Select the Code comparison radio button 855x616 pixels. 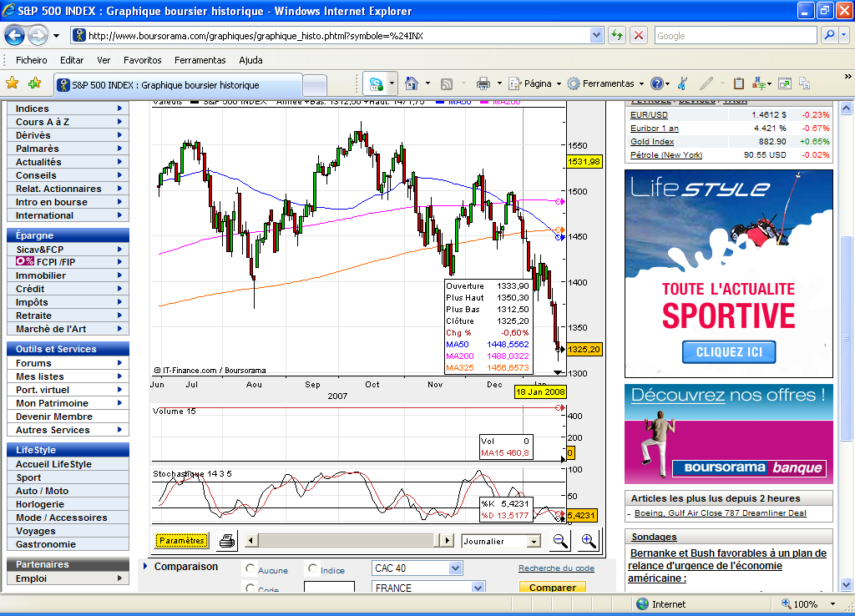click(x=250, y=588)
